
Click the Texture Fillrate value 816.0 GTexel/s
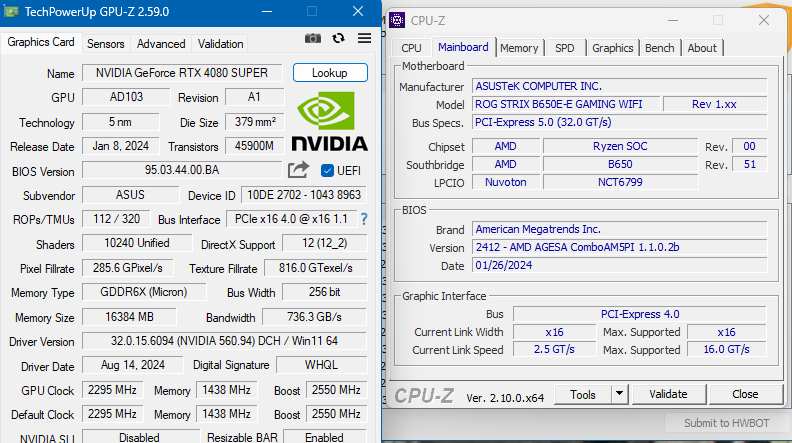316,268
